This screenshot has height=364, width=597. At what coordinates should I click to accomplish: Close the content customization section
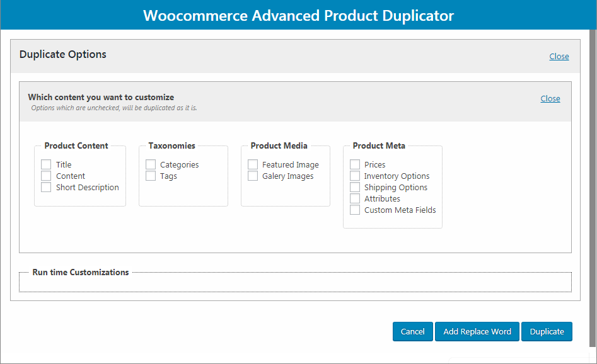click(x=550, y=98)
